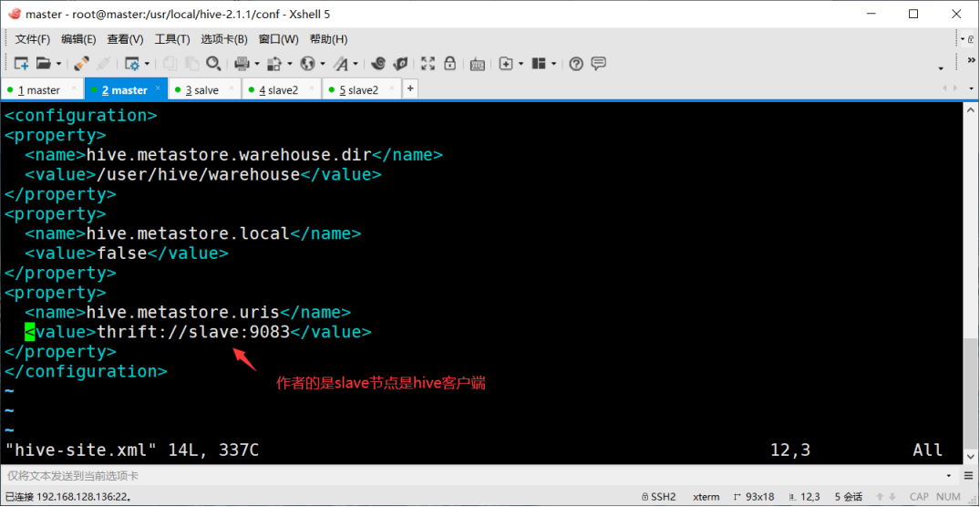Close the 4 slave2 tab
Image resolution: width=980 pixels, height=507 pixels.
(312, 88)
